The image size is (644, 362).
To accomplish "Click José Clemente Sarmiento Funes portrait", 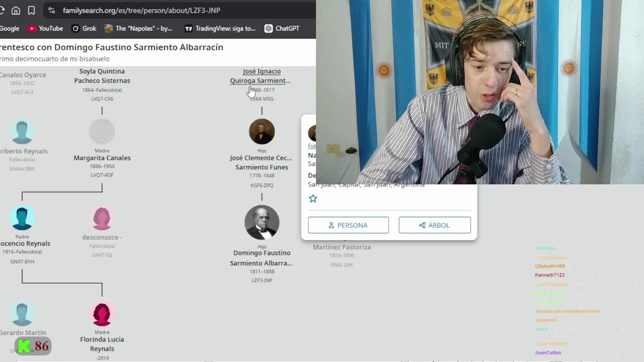I will click(x=262, y=132).
